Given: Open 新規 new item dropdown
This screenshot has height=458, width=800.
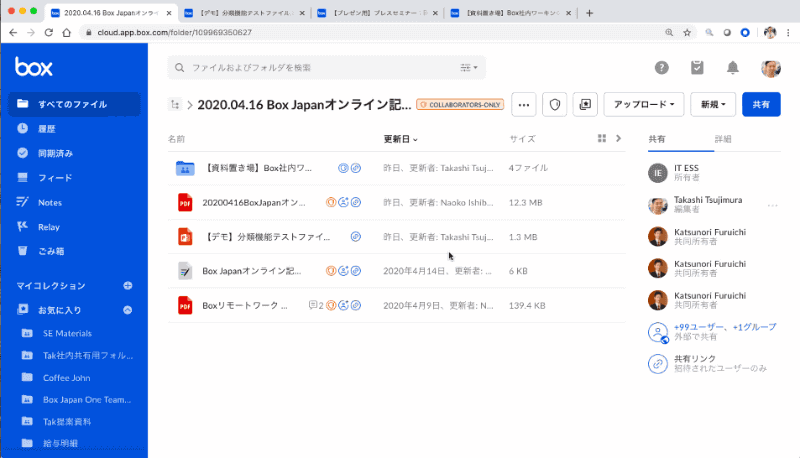Looking at the screenshot, I should 713,105.
